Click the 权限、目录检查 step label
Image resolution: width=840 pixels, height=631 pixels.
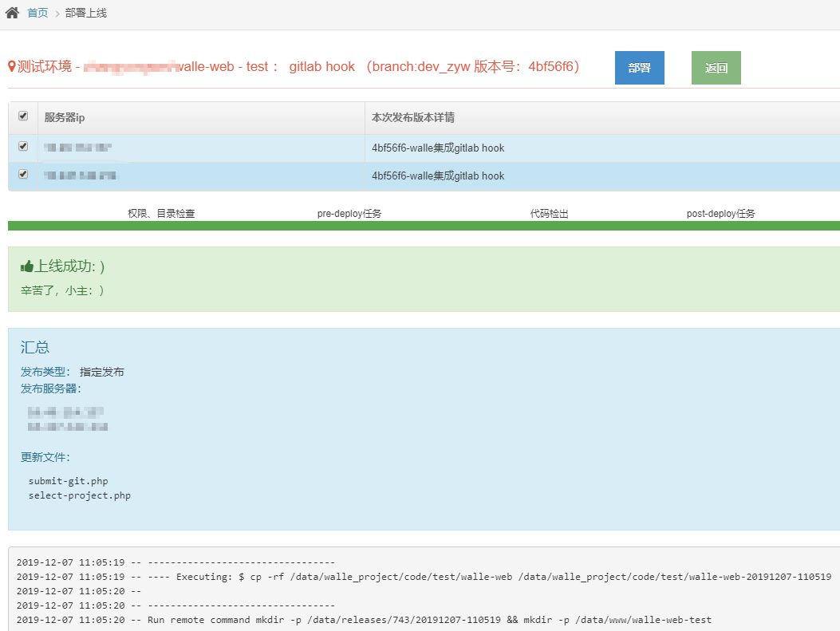coord(161,213)
